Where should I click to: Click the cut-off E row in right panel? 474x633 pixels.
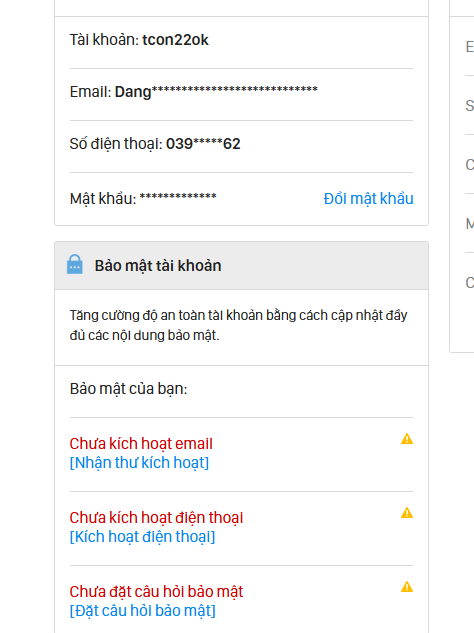coord(469,47)
